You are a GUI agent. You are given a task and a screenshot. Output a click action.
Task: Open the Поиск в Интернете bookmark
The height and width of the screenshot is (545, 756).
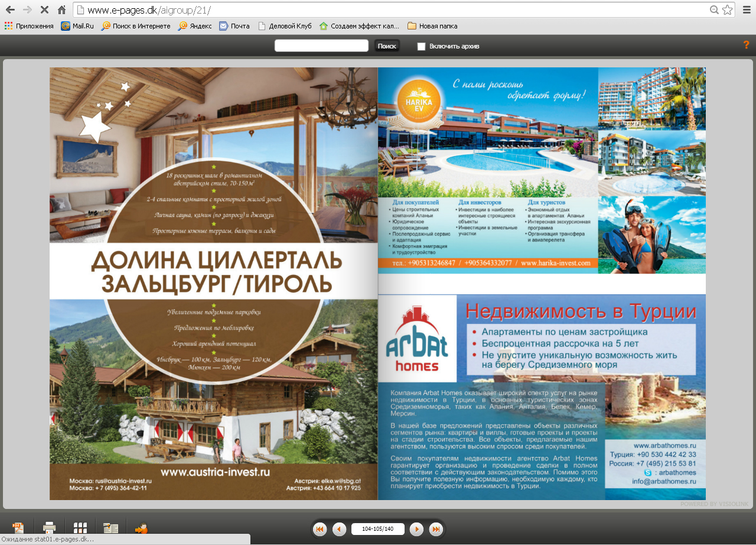click(136, 26)
